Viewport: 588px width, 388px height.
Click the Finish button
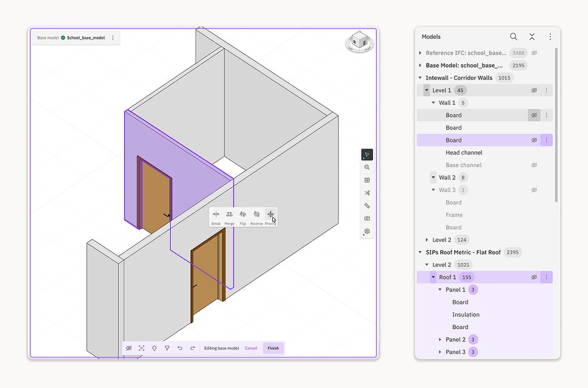point(273,348)
